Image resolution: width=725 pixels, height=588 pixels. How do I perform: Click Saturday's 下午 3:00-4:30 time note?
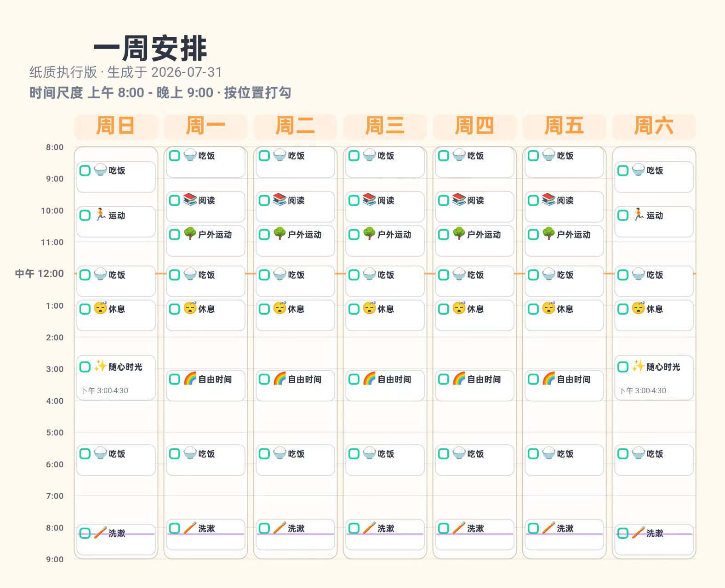pos(642,390)
